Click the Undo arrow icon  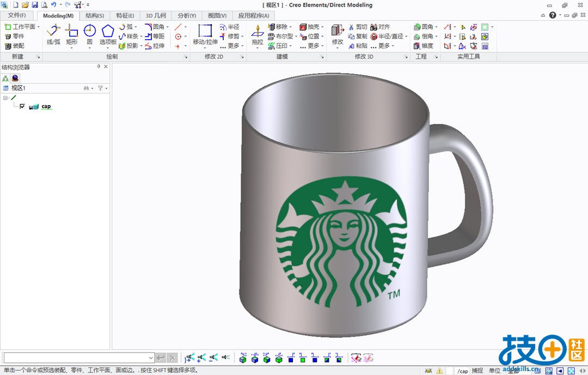point(53,5)
